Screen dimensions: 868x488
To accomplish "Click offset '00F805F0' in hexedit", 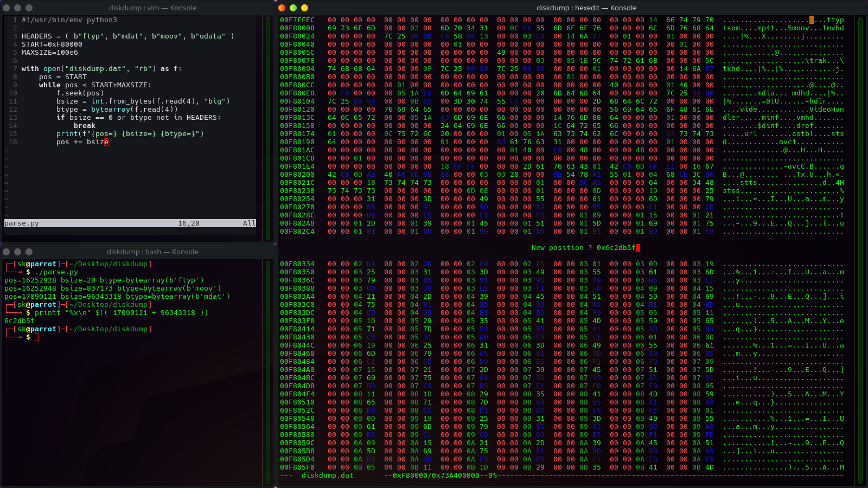I will click(297, 467).
